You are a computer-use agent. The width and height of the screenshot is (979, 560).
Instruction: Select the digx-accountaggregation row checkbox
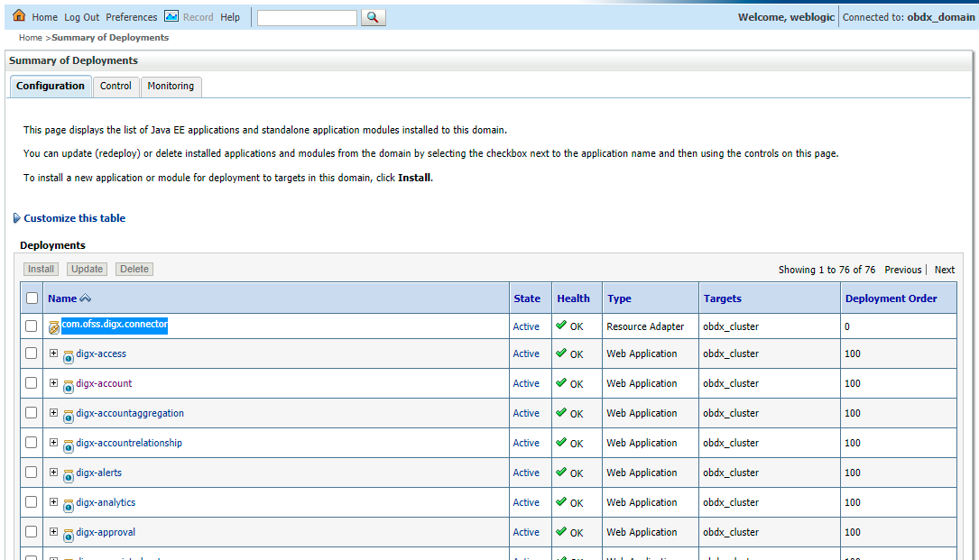(x=32, y=413)
